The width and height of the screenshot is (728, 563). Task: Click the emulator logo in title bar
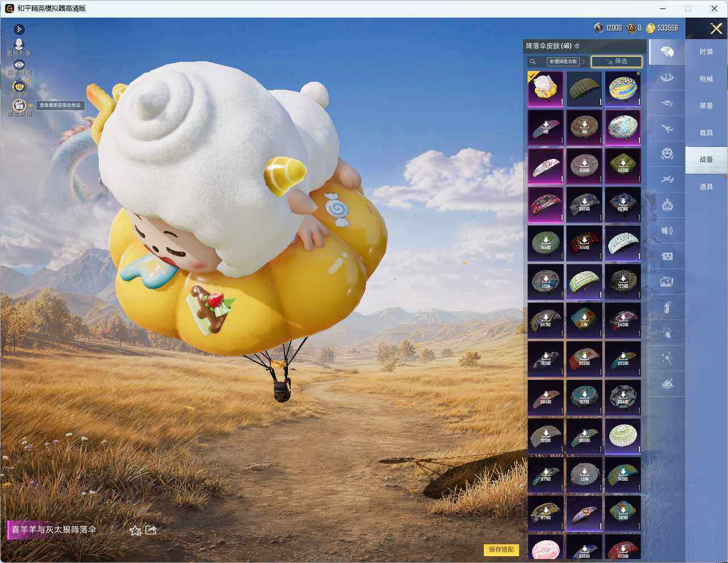tap(9, 9)
